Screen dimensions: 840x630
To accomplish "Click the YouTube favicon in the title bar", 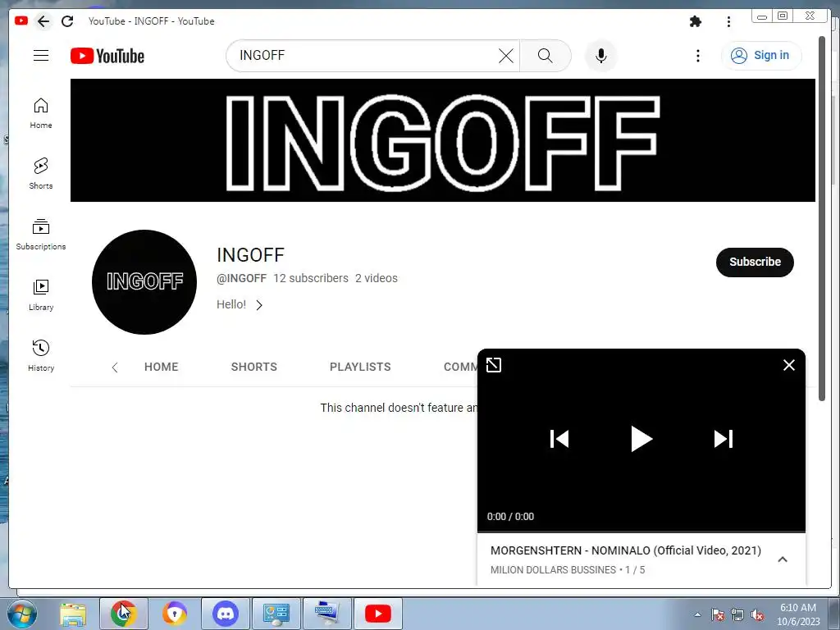I will [x=21, y=21].
